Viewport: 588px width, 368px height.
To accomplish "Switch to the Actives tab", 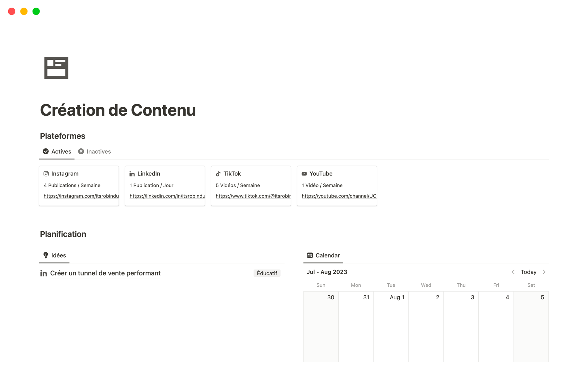I will tap(57, 151).
